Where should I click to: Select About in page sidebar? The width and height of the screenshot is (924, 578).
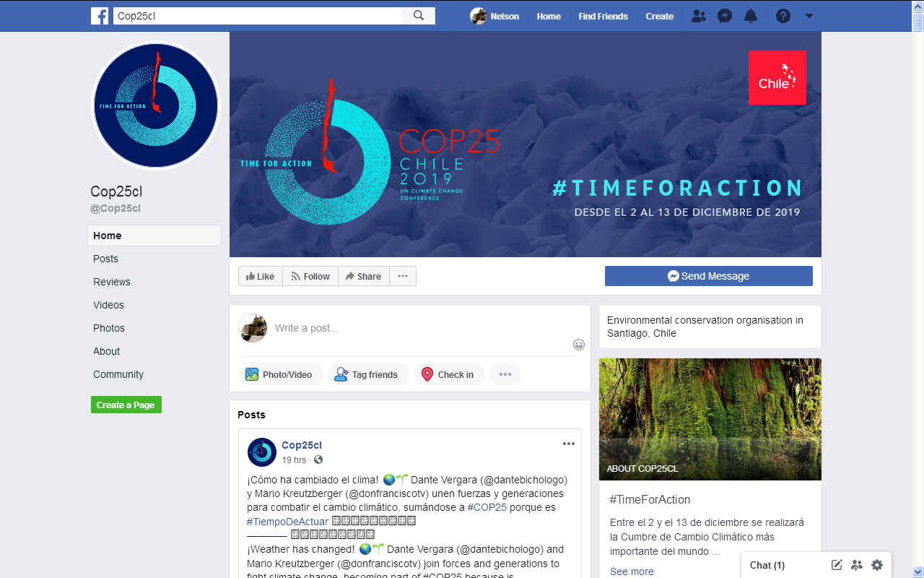tap(107, 351)
